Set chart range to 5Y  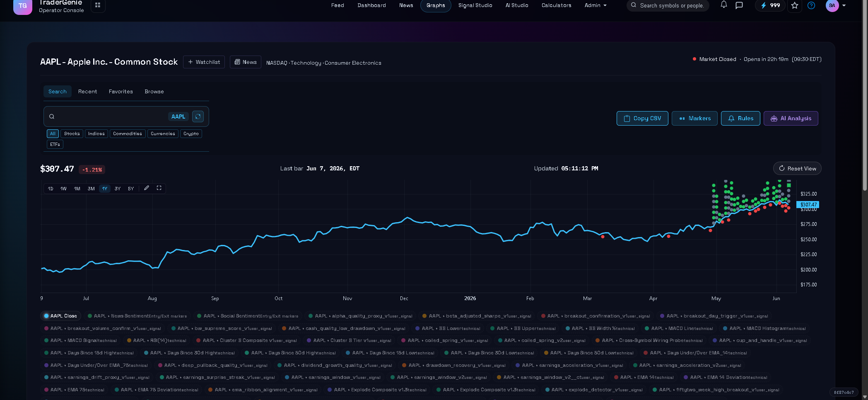click(131, 189)
